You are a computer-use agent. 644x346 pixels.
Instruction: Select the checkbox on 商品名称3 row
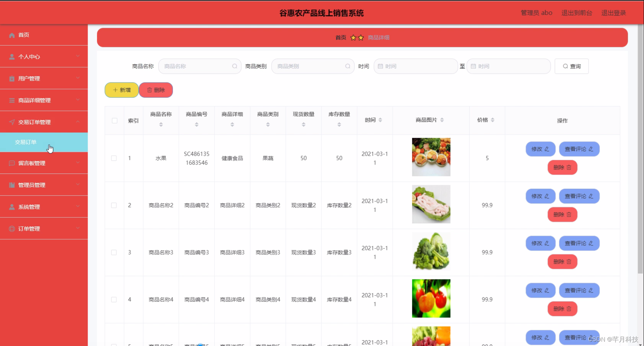[x=113, y=252]
